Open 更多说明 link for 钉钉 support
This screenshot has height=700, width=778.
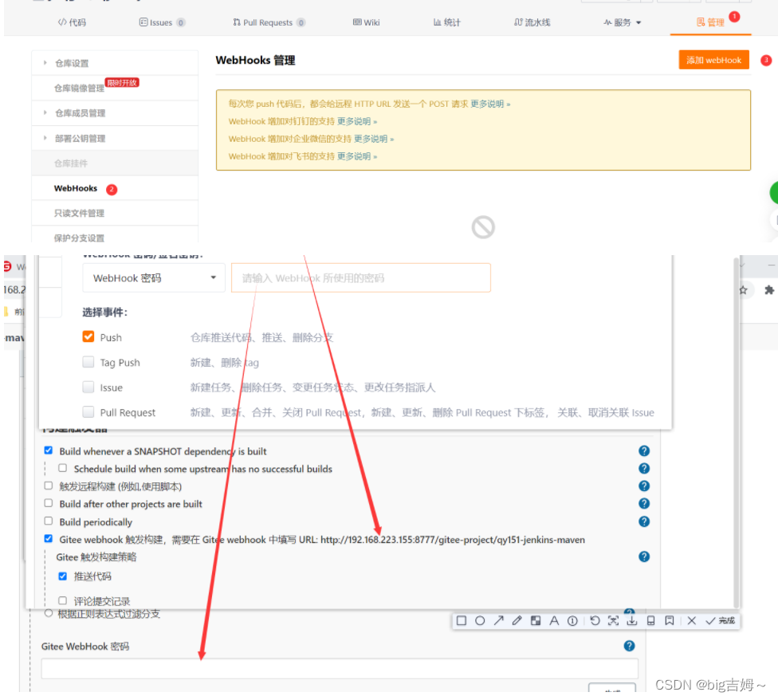[x=357, y=121]
